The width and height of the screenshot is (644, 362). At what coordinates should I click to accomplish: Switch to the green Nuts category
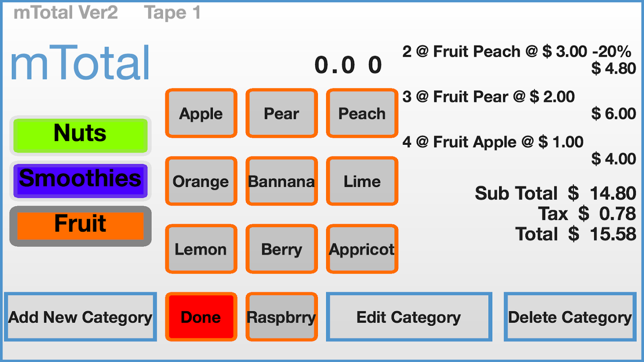coord(81,135)
